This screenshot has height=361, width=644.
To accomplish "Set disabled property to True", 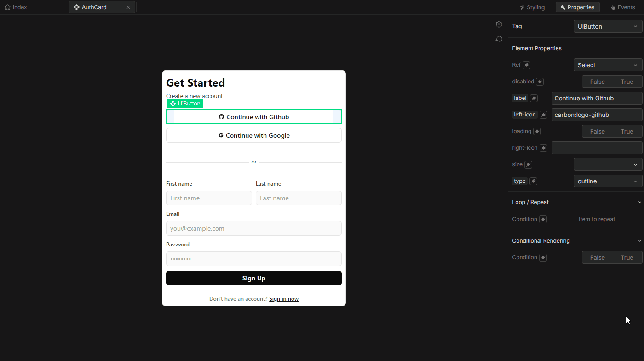I will coord(627,82).
